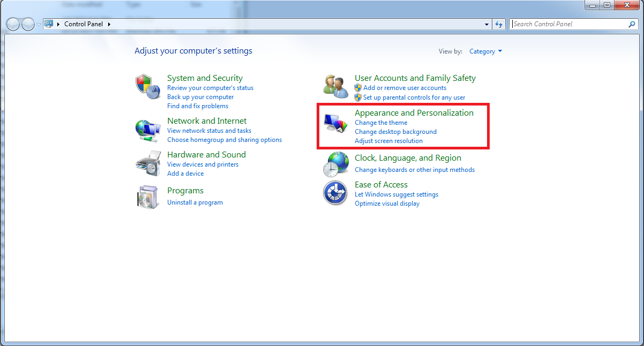The height and width of the screenshot is (346, 644).
Task: Open the recent pages dropdown arrow
Action: tap(39, 25)
